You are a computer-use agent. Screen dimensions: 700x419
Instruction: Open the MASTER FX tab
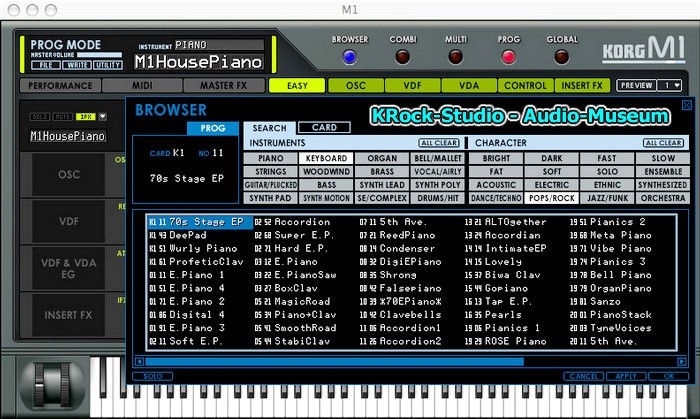tap(224, 85)
